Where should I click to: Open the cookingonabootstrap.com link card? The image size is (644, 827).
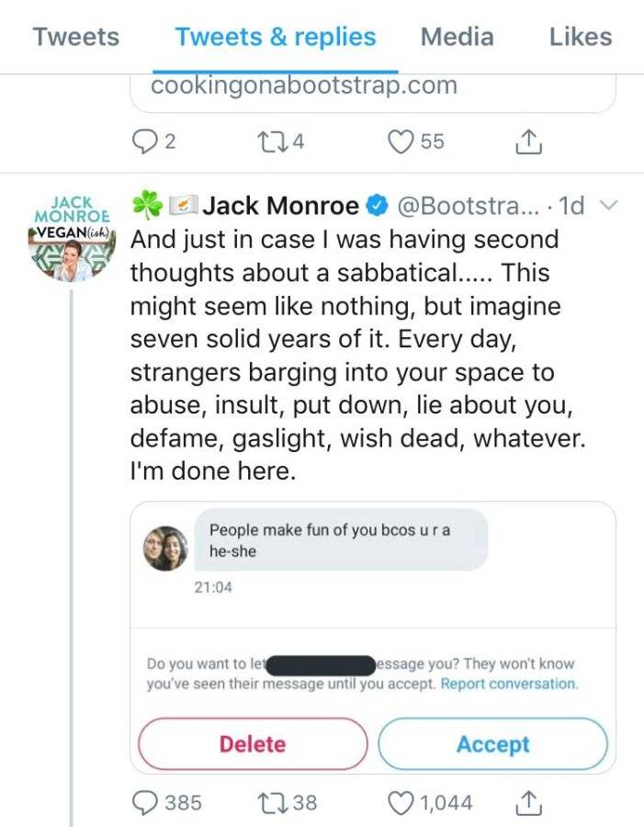[x=373, y=92]
